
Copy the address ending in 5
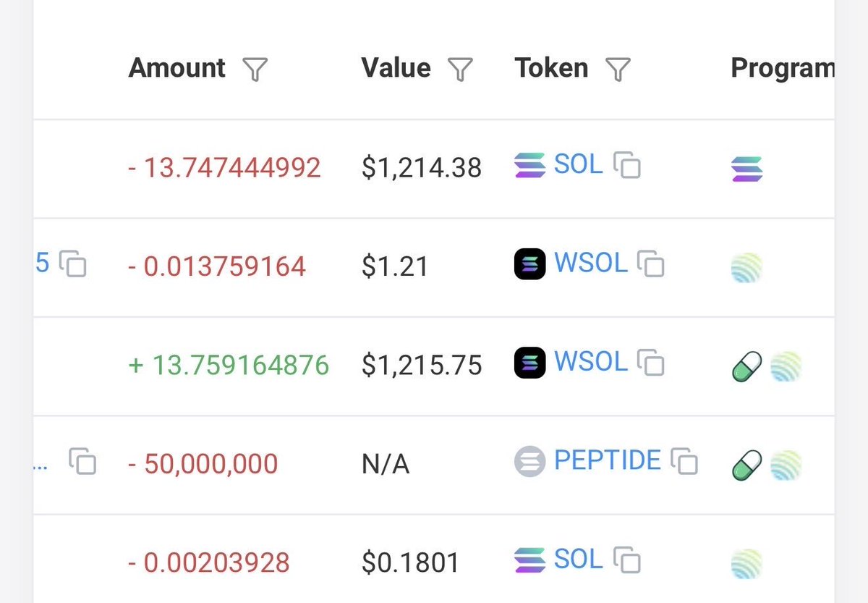(72, 263)
